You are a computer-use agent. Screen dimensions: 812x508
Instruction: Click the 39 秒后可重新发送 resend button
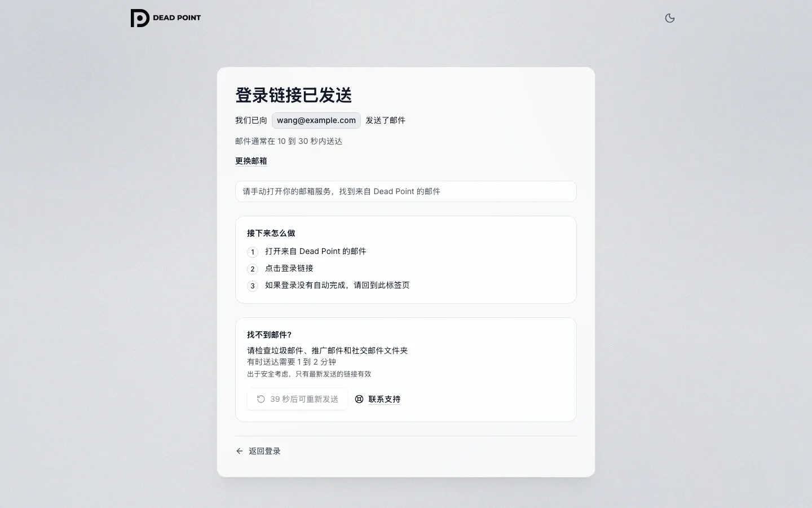coord(297,399)
